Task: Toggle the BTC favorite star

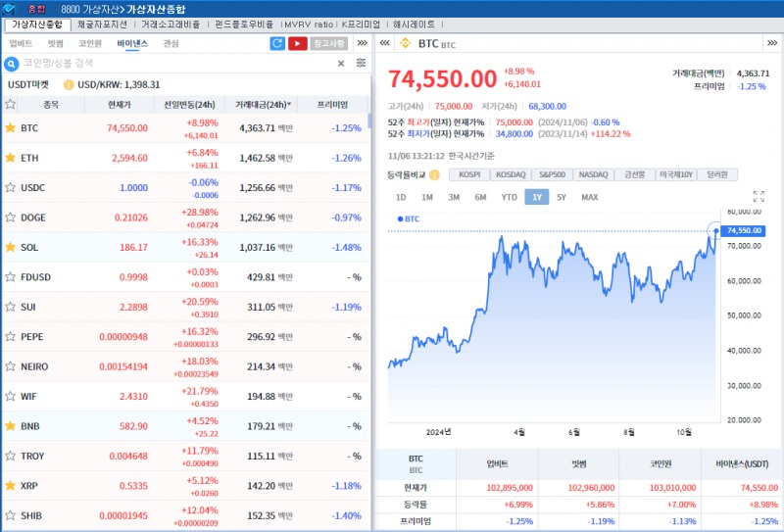Action: click(11, 128)
